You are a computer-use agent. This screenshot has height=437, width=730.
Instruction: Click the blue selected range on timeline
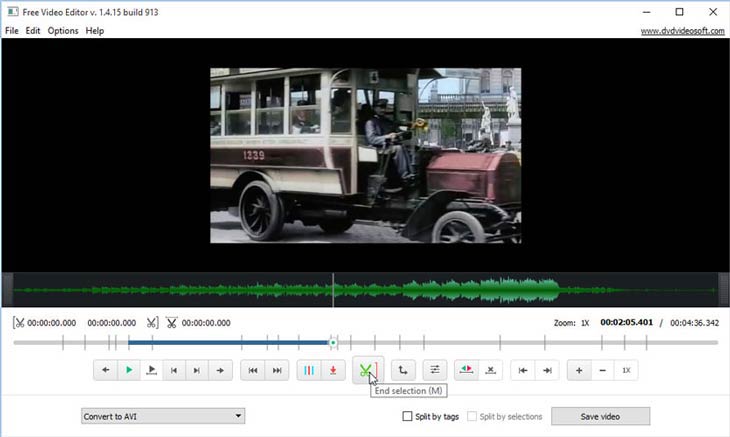[x=228, y=343]
